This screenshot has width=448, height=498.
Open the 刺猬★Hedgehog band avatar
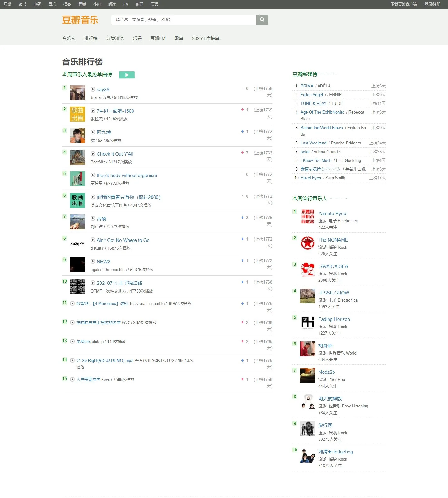coord(308,455)
